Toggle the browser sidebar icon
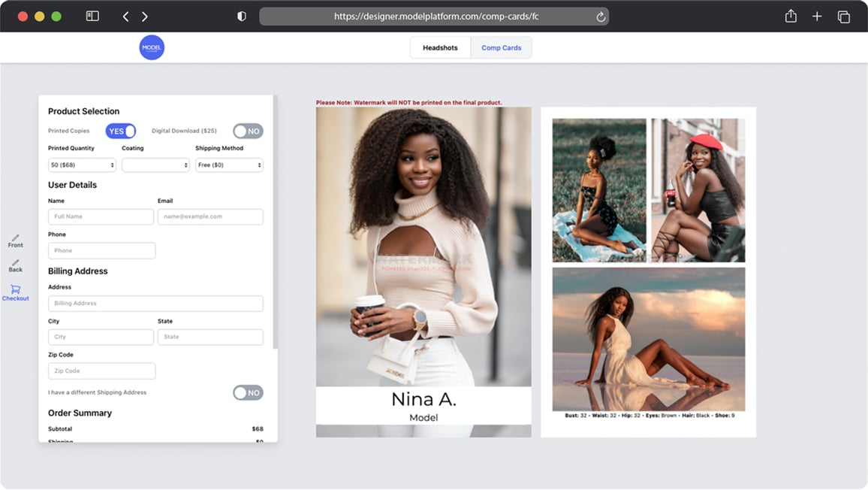868x490 pixels. click(92, 16)
